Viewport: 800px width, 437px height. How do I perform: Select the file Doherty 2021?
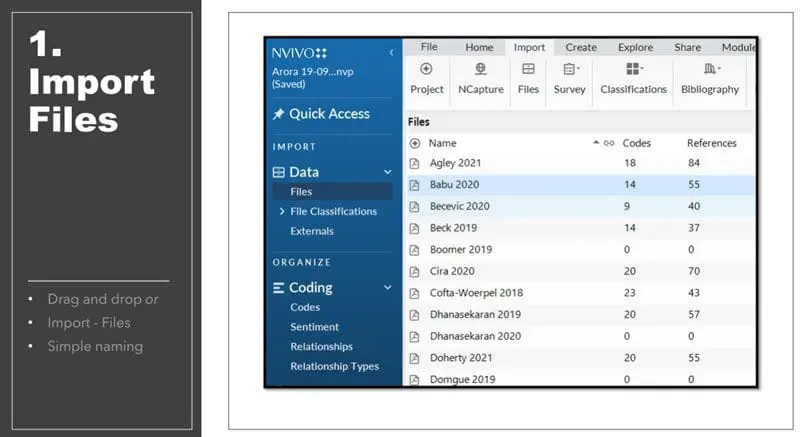[x=461, y=358]
